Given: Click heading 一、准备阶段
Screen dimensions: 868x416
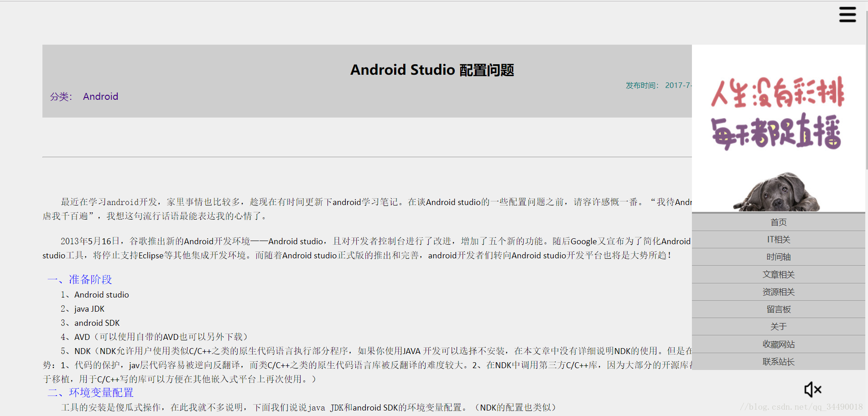Looking at the screenshot, I should [80, 279].
